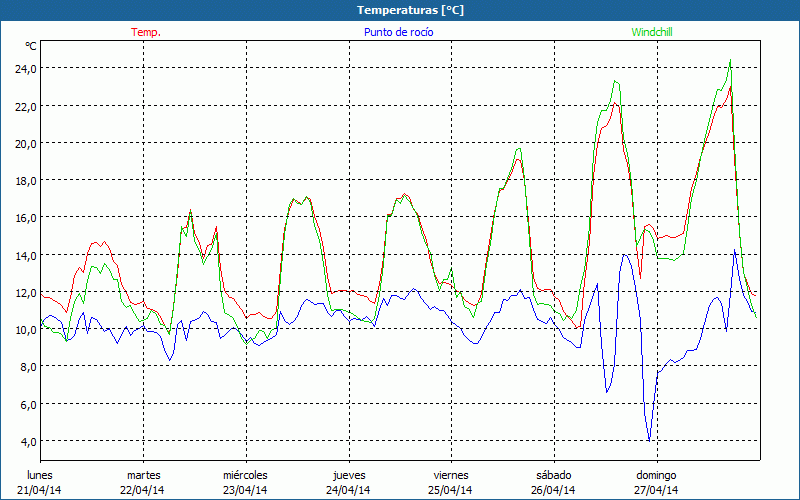
Task: Click the 16,0 y-axis tick label
Action: tap(25, 217)
